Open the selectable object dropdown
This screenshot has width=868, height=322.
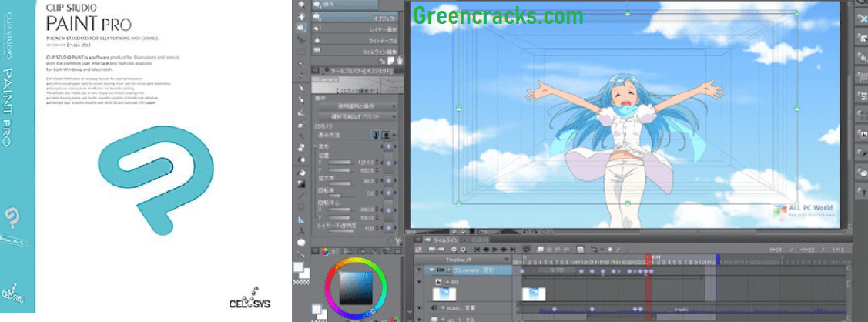point(357,117)
